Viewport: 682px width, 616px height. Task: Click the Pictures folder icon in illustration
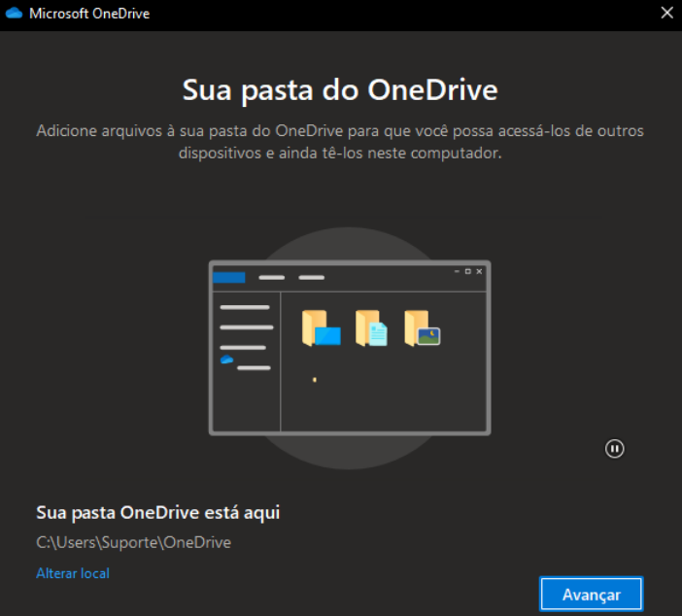click(423, 328)
